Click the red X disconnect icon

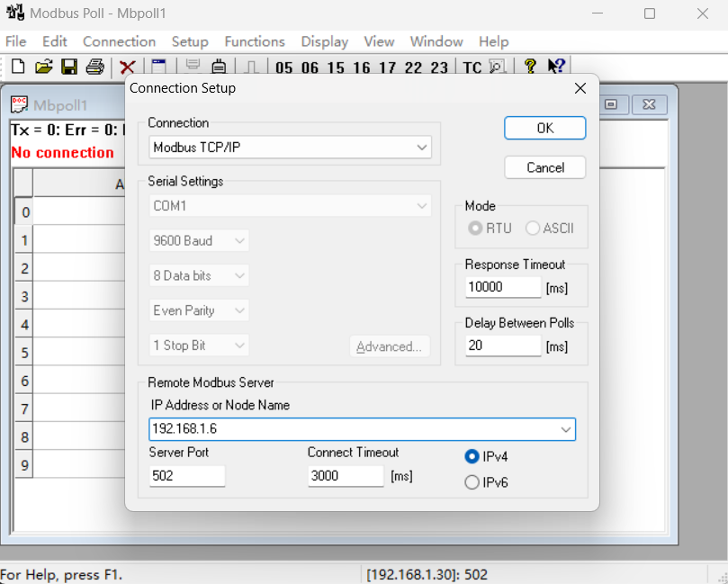(127, 67)
